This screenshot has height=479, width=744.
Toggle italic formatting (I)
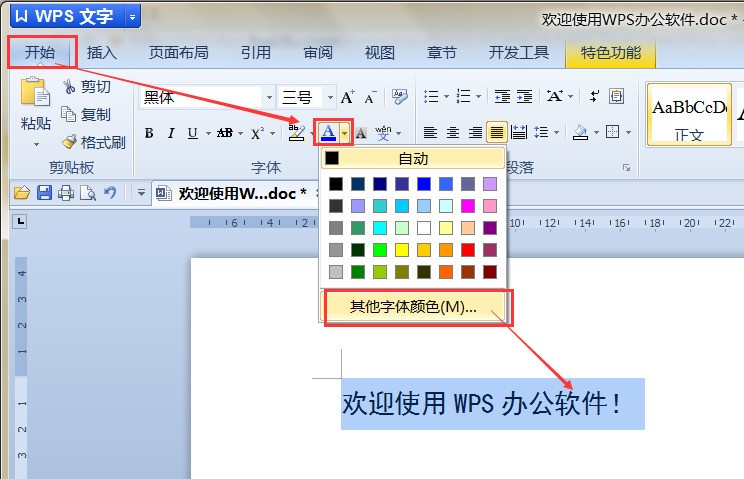pos(171,133)
